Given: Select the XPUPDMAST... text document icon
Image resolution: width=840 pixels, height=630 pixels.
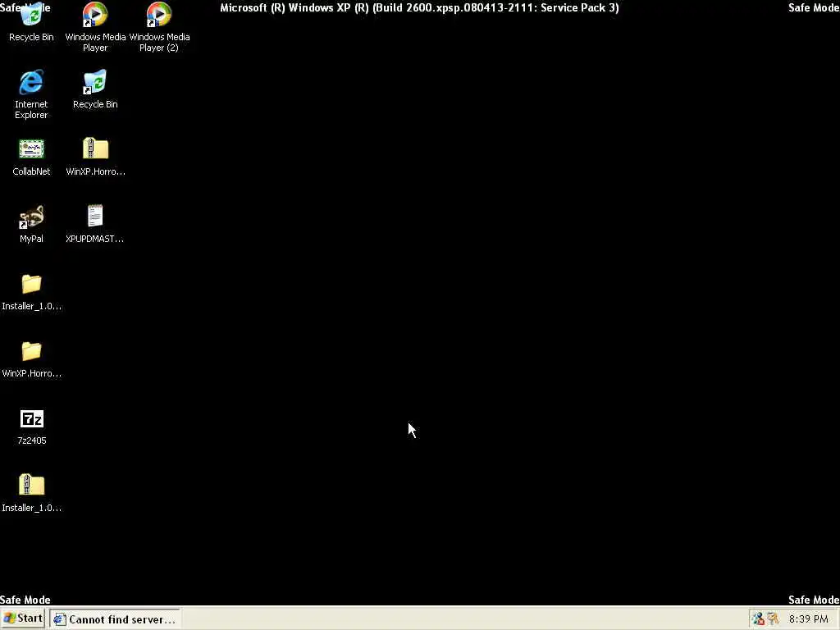Looking at the screenshot, I should click(x=95, y=224).
